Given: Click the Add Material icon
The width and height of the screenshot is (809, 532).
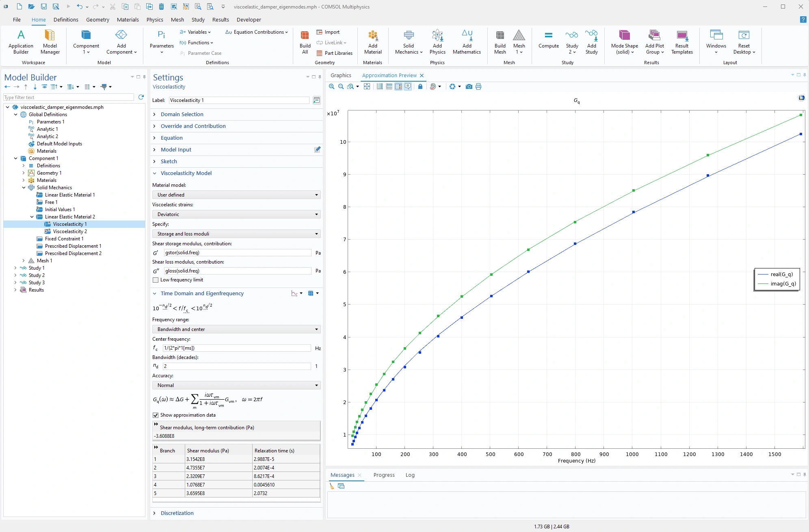Looking at the screenshot, I should (x=372, y=36).
